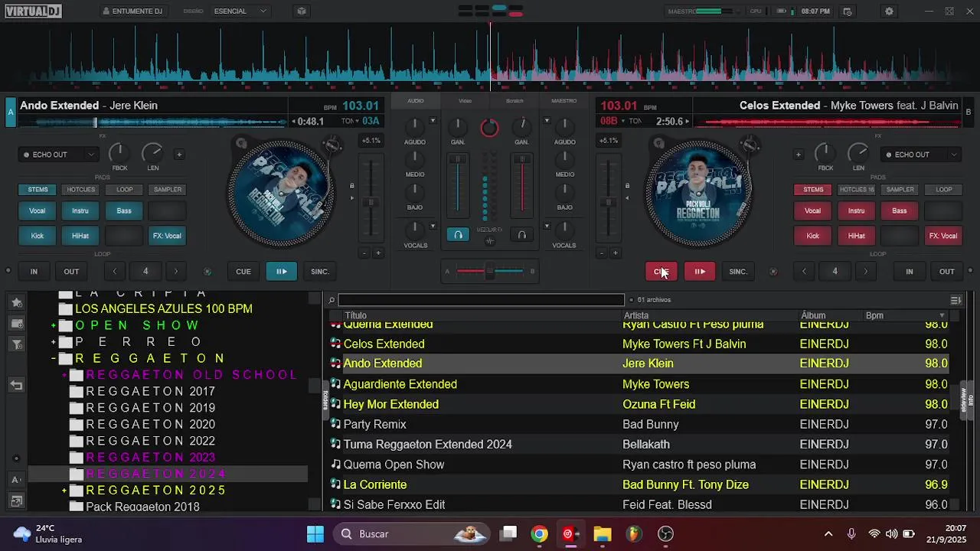Click the Task View taskbar icon

[508, 534]
